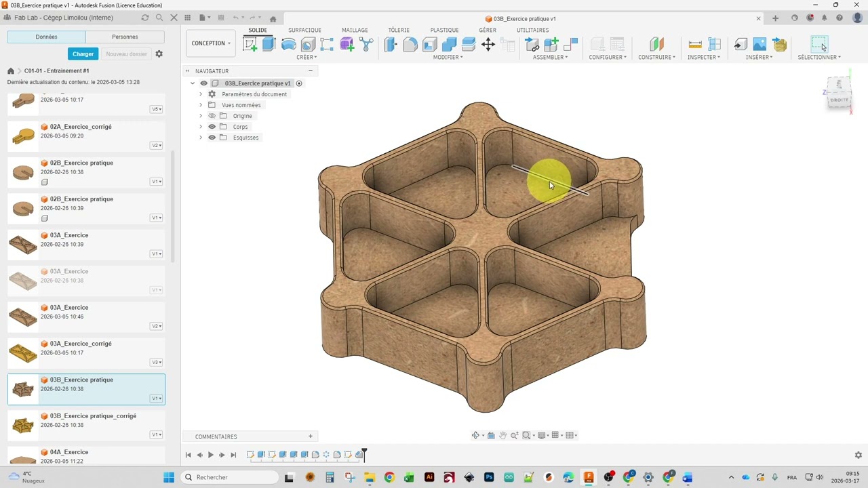Image resolution: width=868 pixels, height=488 pixels.
Task: Expand the Vues nommées folder
Action: coord(201,105)
